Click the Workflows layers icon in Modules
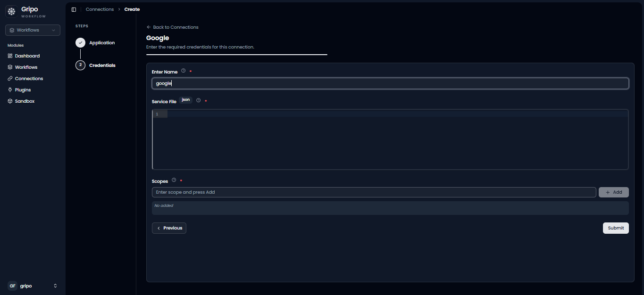 click(x=10, y=67)
